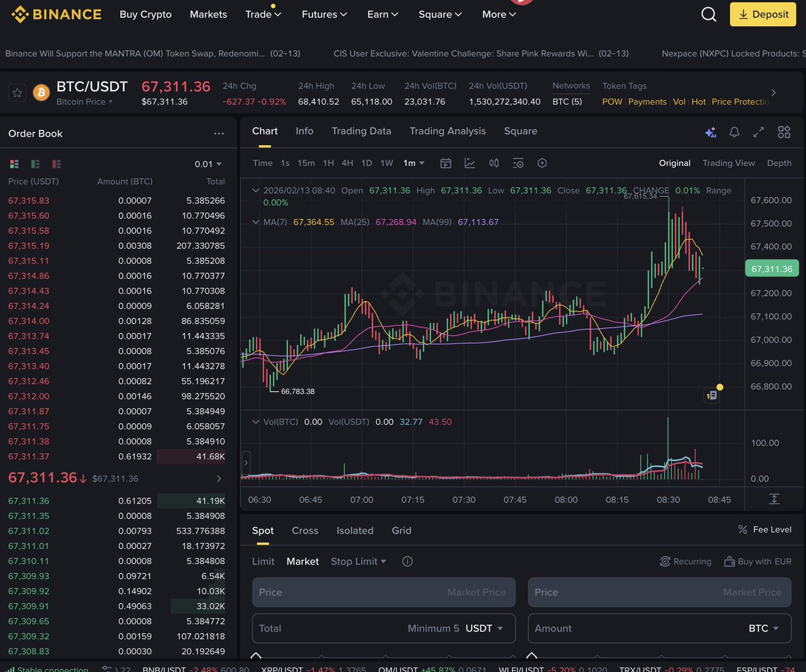Image resolution: width=806 pixels, height=672 pixels.
Task: Click the orange Bitcoin coin icon
Action: [x=42, y=93]
